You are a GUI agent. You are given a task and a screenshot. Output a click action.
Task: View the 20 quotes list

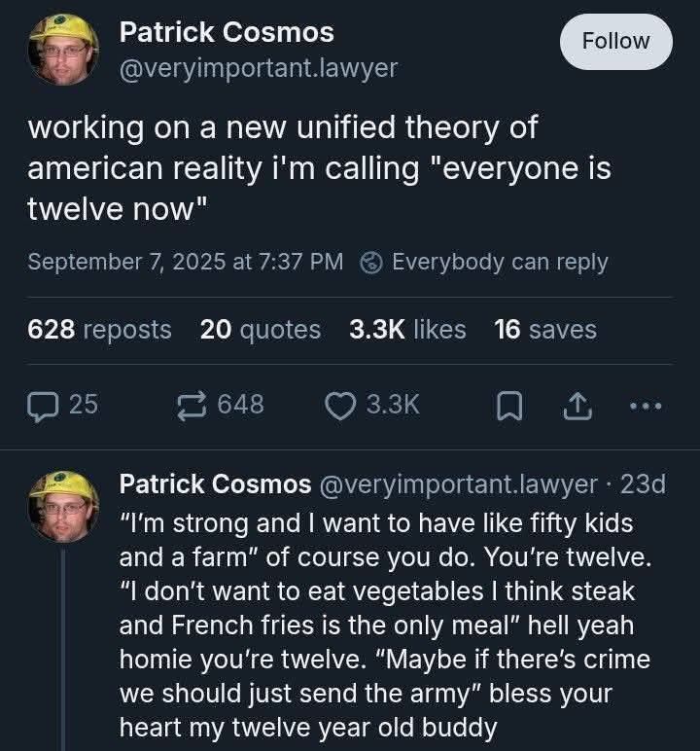click(260, 330)
